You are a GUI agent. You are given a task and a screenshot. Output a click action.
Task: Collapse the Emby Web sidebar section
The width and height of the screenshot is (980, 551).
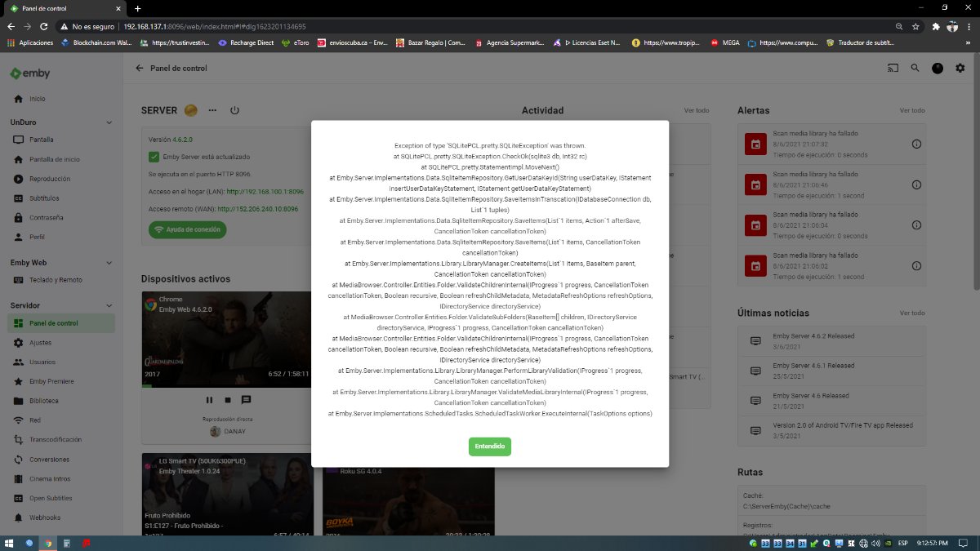coord(109,263)
